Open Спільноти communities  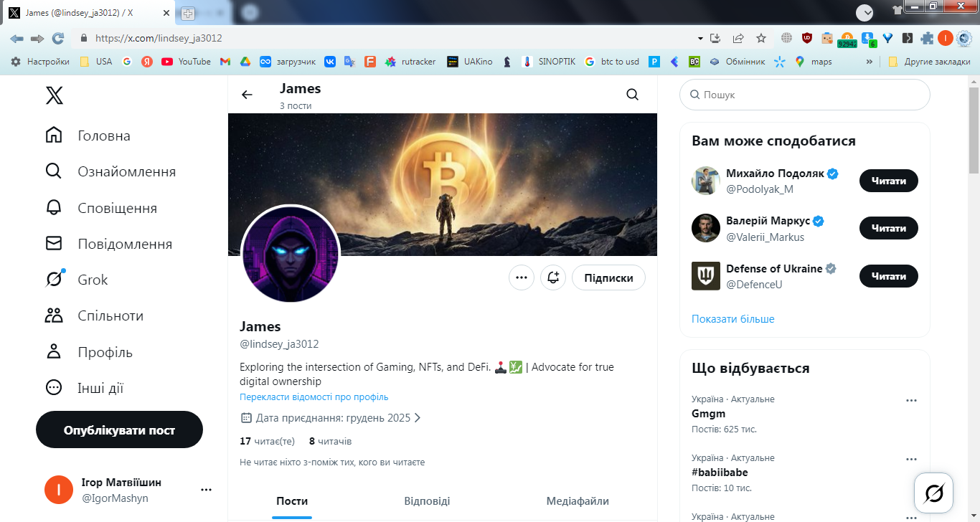point(95,315)
